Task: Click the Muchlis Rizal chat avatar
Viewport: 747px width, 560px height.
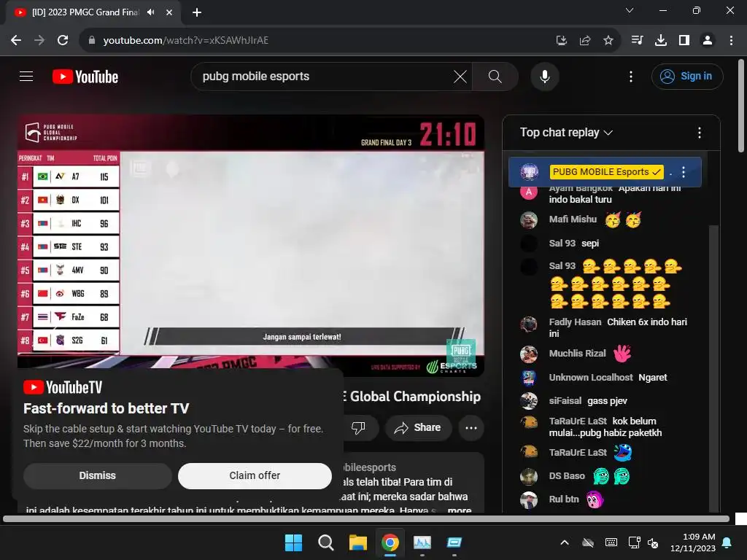Action: point(529,354)
